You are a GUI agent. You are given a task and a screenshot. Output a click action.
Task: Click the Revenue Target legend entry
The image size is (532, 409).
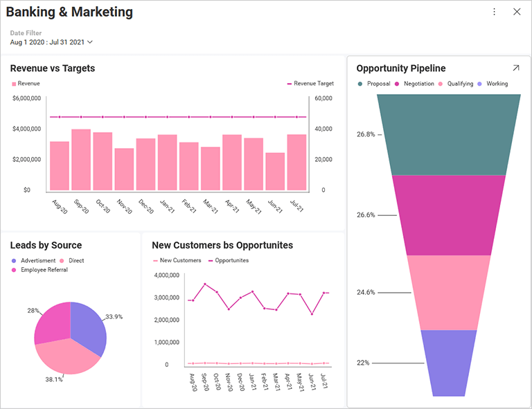(310, 83)
